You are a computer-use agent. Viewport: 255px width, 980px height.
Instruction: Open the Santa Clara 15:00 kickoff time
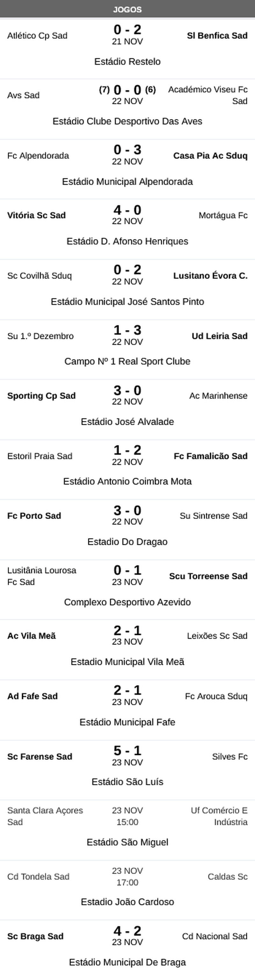(x=127, y=822)
